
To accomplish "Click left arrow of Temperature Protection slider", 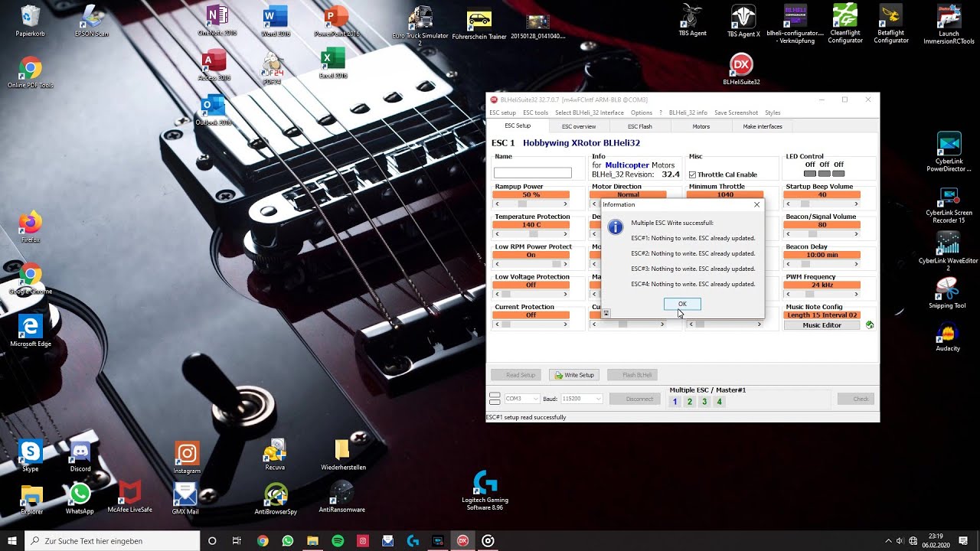I will click(x=498, y=234).
